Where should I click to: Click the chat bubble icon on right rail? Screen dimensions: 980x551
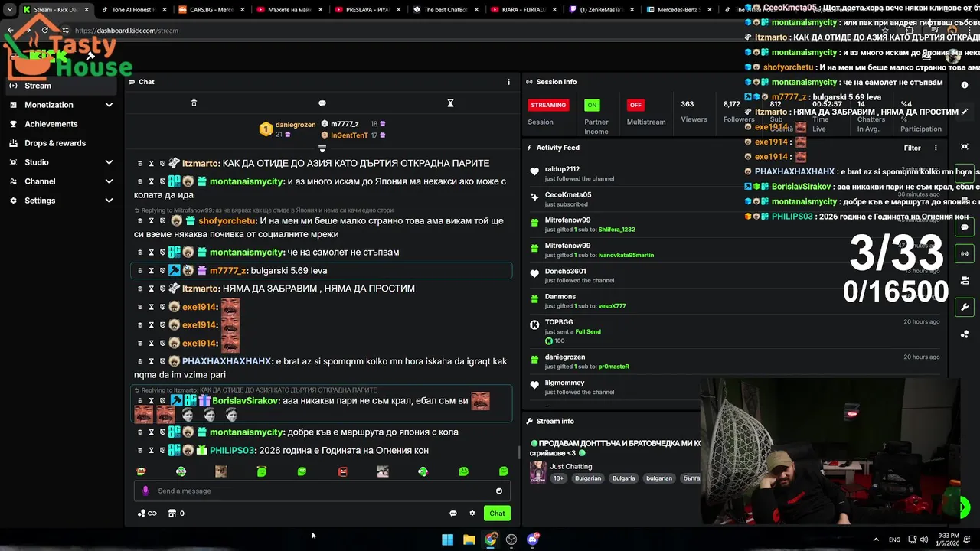coord(965,227)
